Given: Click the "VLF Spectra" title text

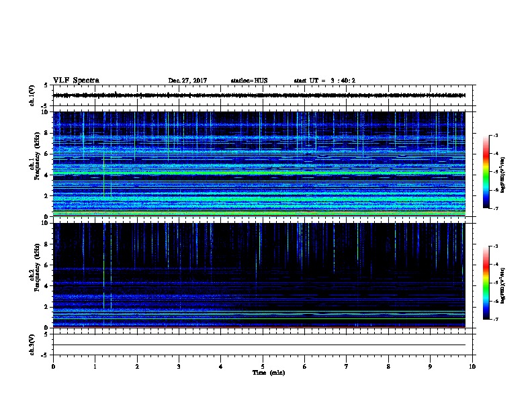Looking at the screenshot, I should [x=76, y=81].
